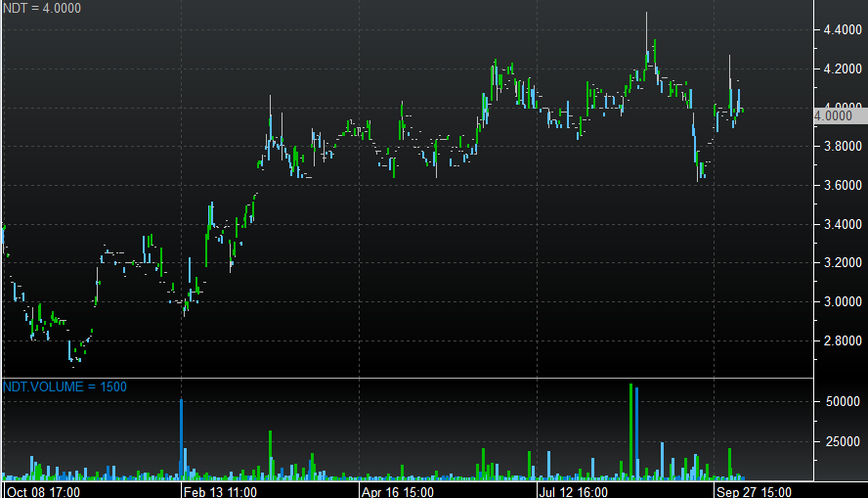Viewport: 868px width, 498px height.
Task: Click the 3.4000 price axis label
Action: pyautogui.click(x=843, y=224)
